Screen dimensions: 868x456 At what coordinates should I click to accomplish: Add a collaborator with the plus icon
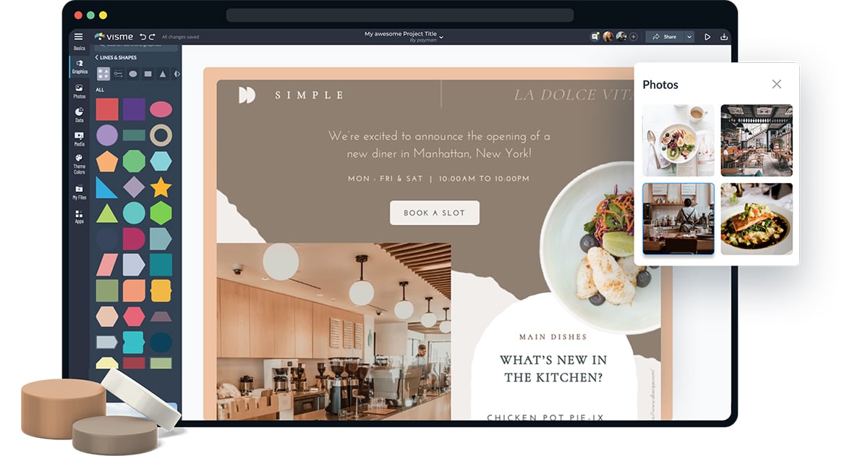point(634,36)
